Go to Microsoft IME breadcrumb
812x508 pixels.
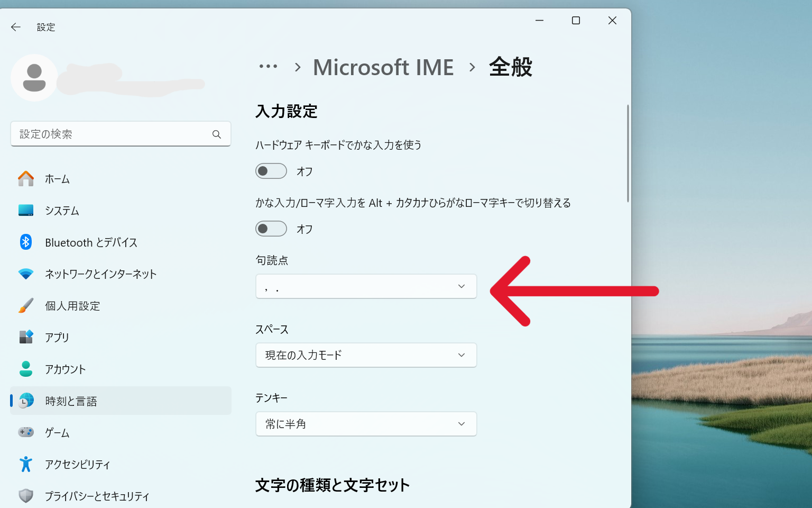(383, 67)
